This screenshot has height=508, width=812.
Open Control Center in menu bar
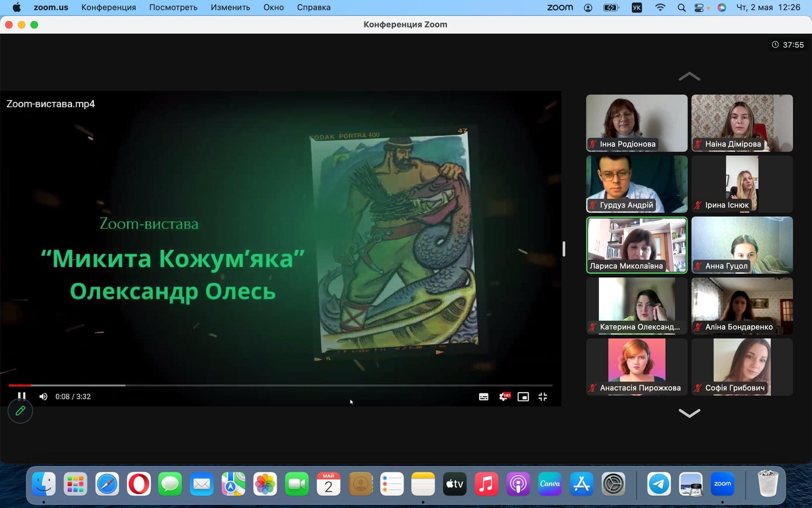[699, 8]
